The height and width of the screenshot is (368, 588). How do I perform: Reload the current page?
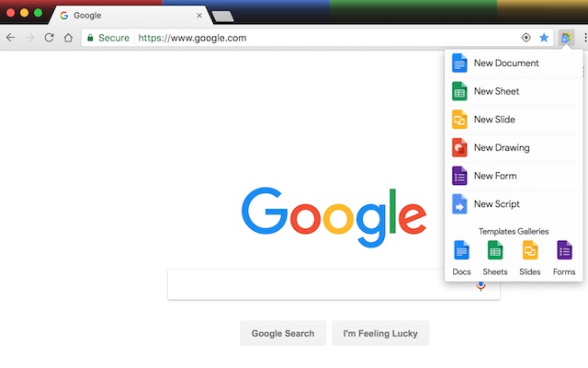pos(49,38)
